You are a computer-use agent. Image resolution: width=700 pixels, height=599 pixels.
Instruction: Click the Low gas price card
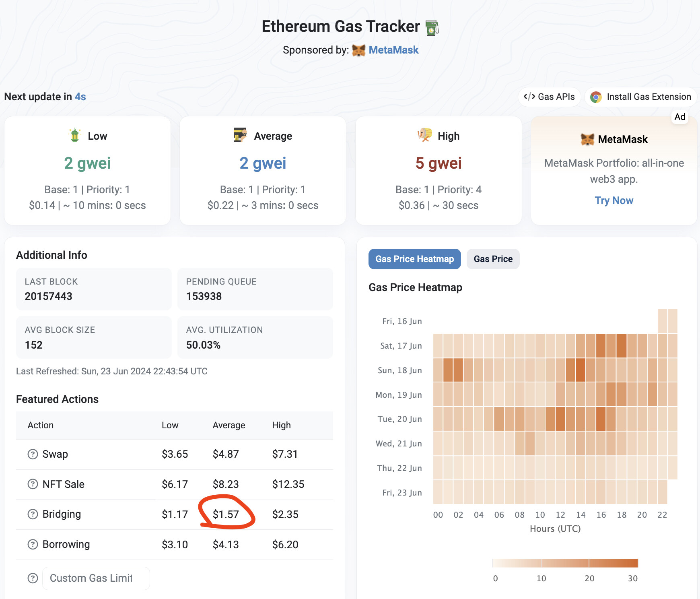[x=87, y=171]
